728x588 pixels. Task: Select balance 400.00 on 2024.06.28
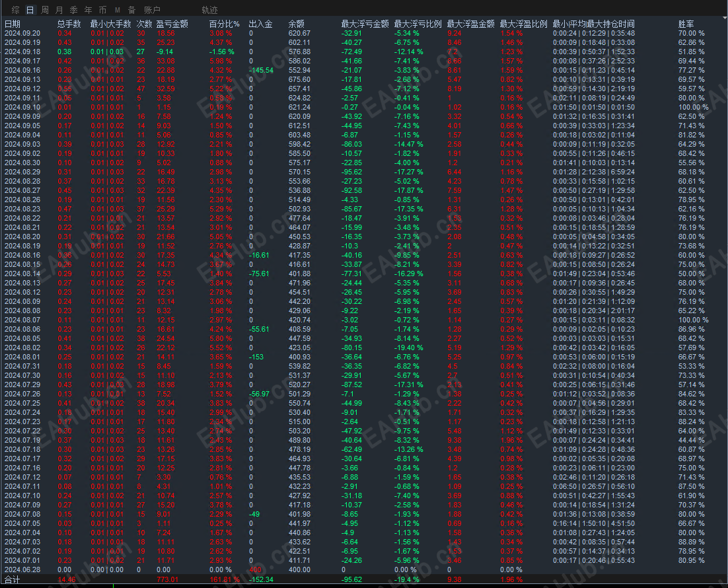click(299, 570)
